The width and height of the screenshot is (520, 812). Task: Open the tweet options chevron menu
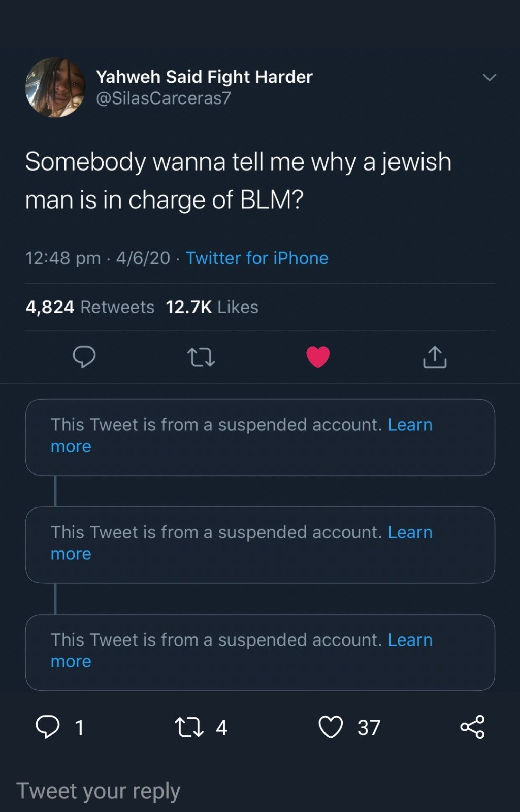click(489, 78)
